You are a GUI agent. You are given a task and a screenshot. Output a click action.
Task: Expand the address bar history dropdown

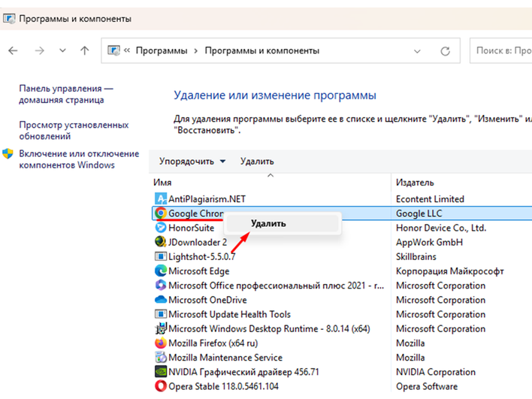tap(417, 51)
